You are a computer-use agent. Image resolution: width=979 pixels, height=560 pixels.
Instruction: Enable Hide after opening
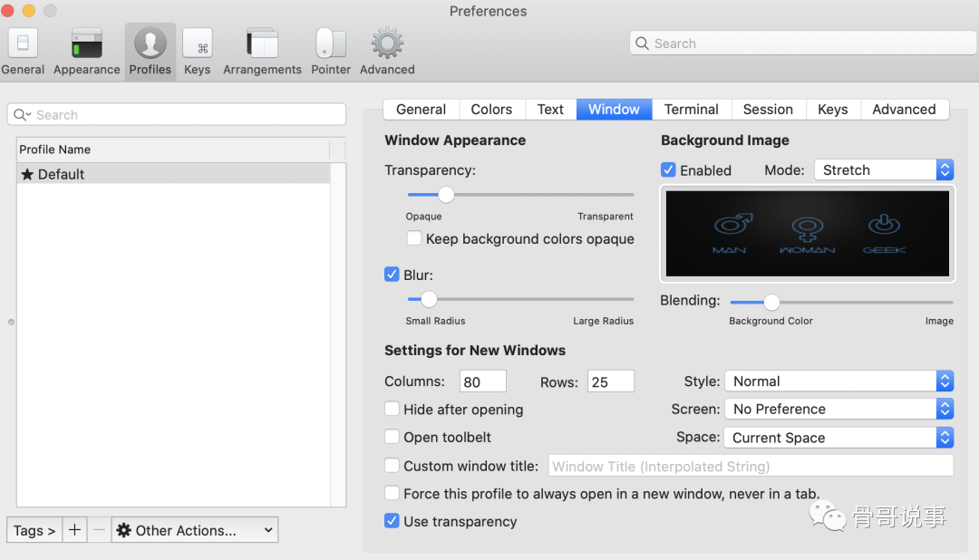point(392,409)
